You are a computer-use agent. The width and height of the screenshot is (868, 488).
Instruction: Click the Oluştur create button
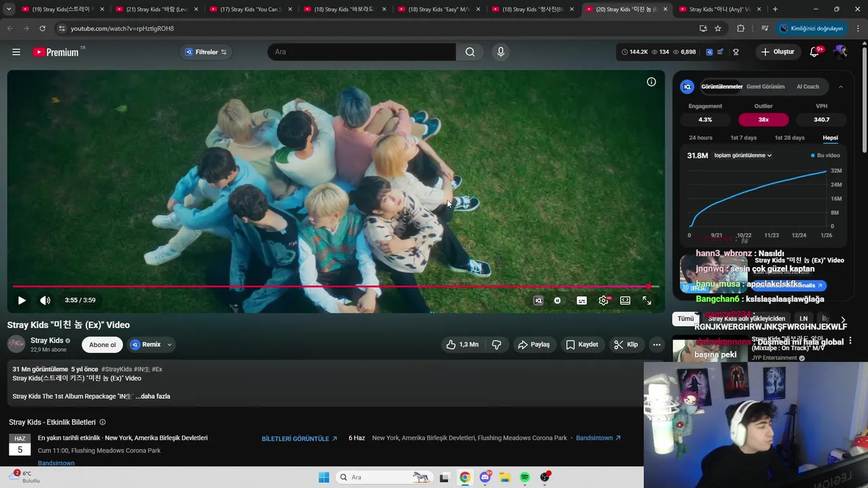[777, 52]
